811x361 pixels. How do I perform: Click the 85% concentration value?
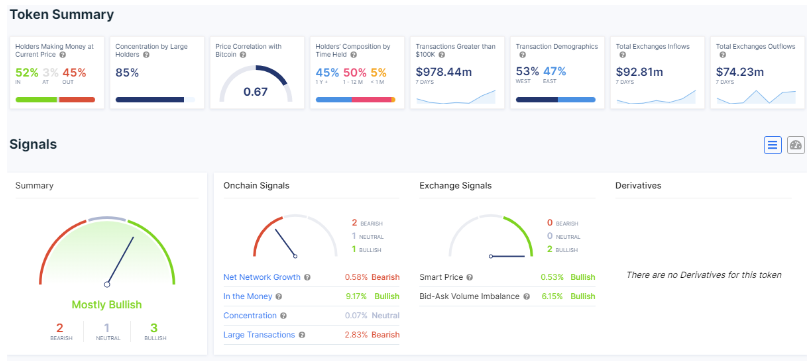[x=127, y=72]
